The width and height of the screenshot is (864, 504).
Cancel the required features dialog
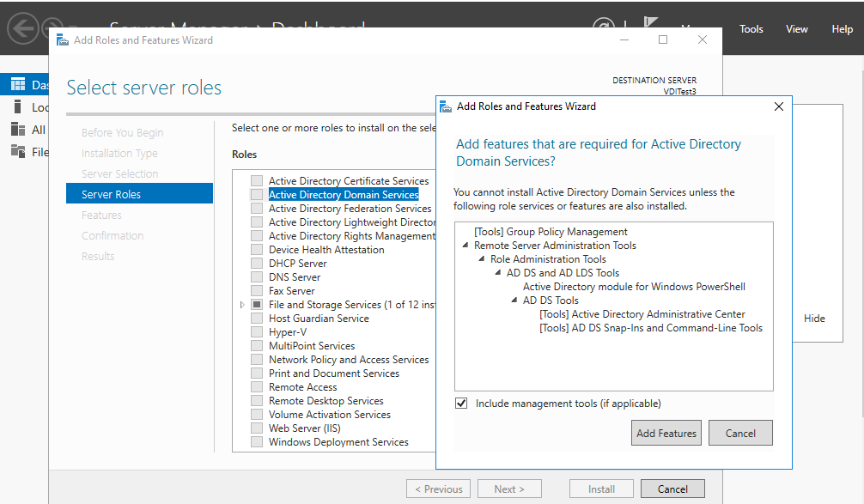[x=739, y=434]
